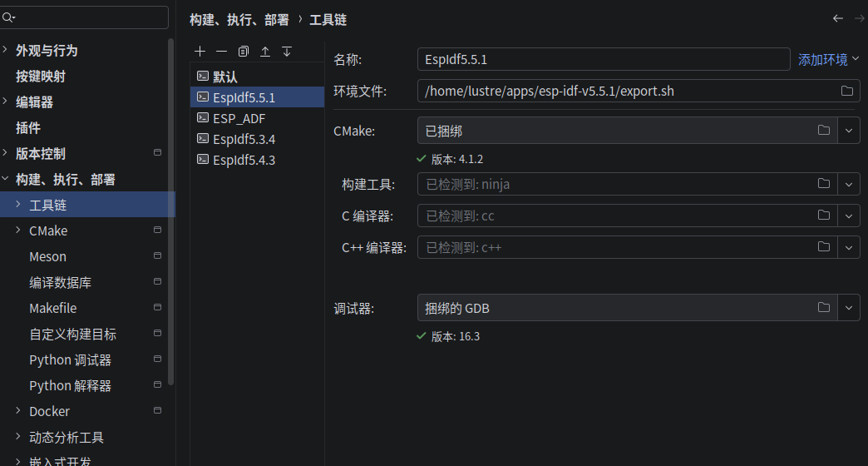The image size is (868, 466).
Task: Click the remove toolchain minus icon
Action: click(221, 52)
